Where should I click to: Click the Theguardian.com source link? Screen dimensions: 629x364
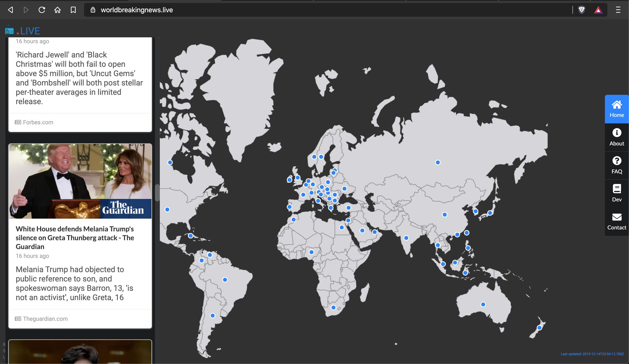coord(45,319)
